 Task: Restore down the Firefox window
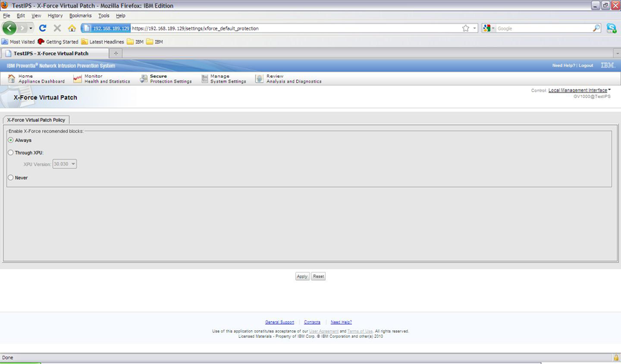(x=606, y=5)
